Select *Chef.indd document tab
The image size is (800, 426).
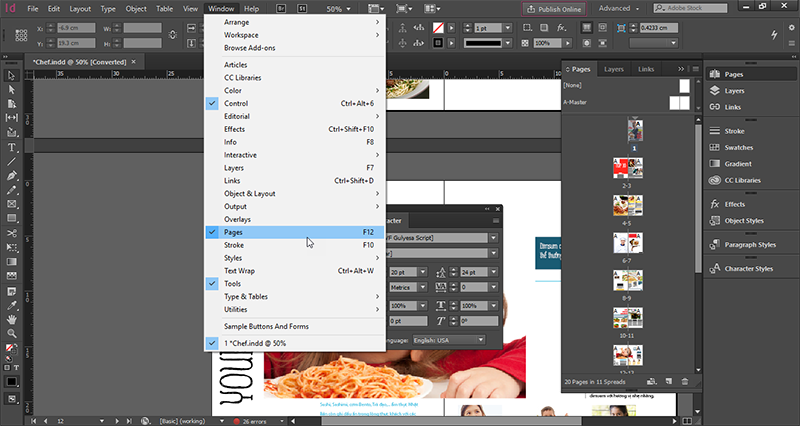(80, 62)
